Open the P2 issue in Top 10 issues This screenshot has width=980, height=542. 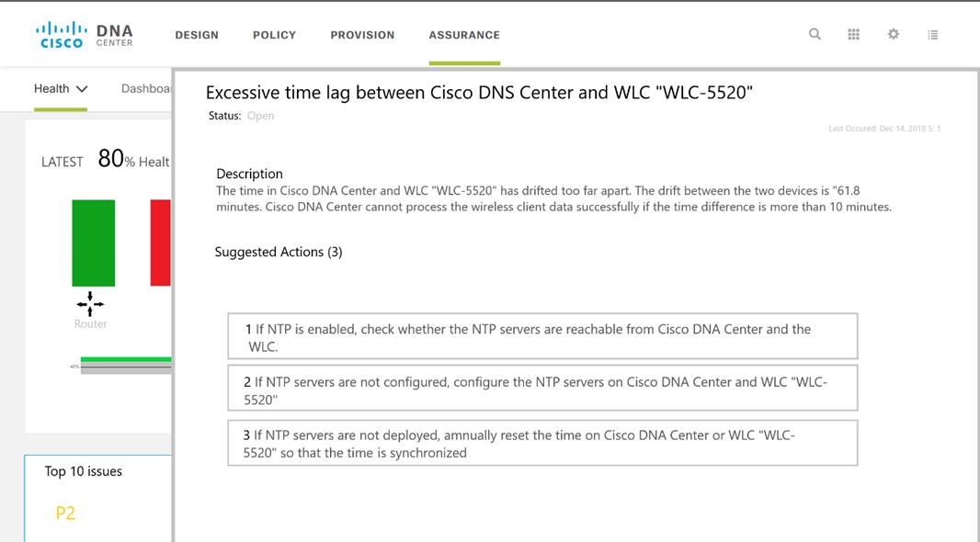coord(65,514)
